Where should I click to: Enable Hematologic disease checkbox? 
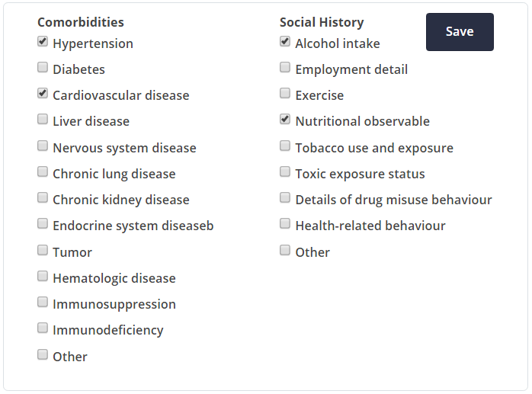coord(43,277)
